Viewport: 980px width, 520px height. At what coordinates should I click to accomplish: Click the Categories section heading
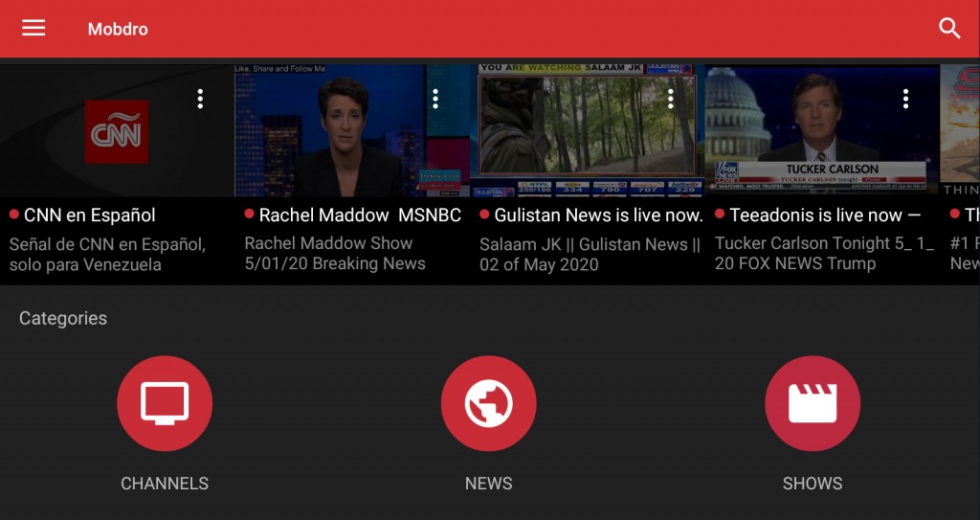click(x=63, y=318)
